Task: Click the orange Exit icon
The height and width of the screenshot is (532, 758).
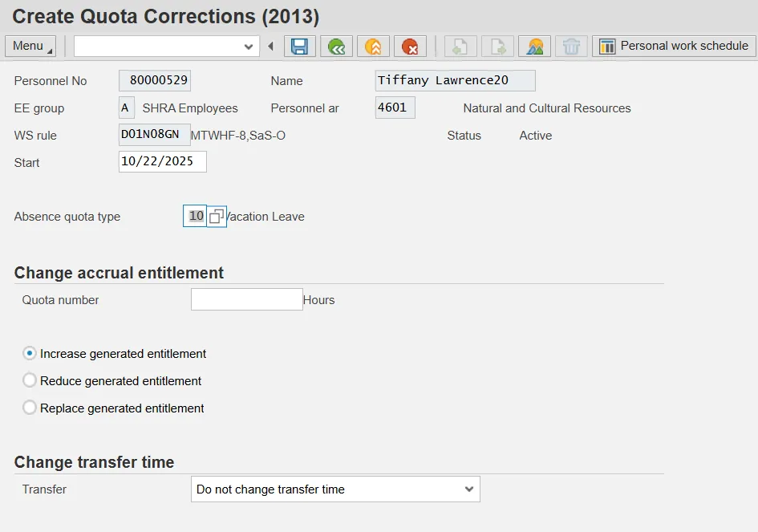Action: [373, 47]
